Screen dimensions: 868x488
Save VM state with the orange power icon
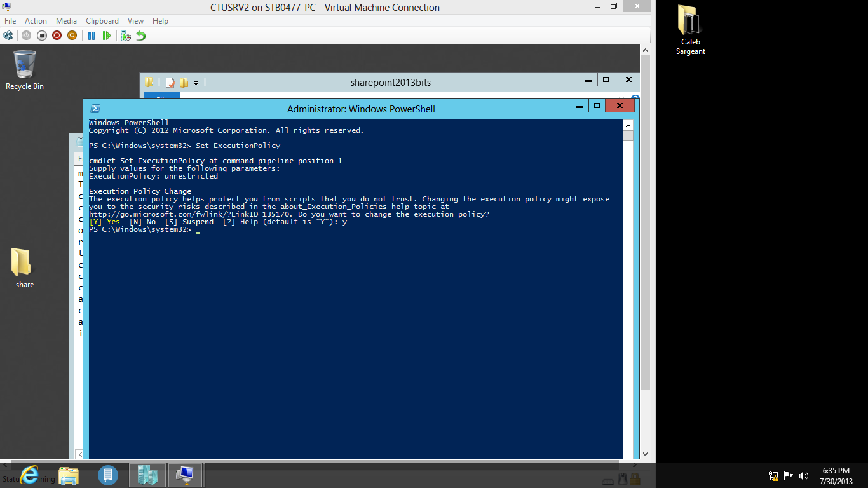pyautogui.click(x=72, y=36)
